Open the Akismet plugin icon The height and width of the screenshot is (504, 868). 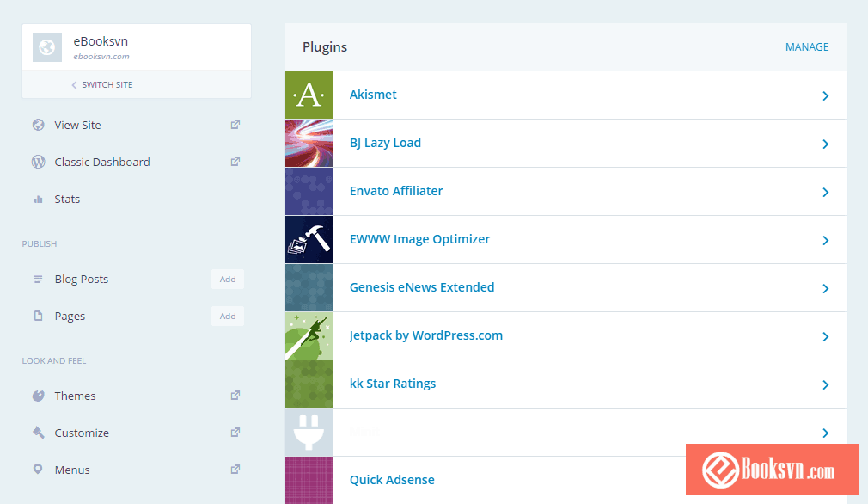coord(309,95)
